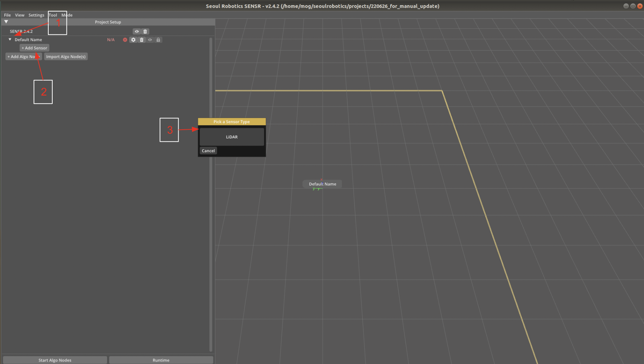The height and width of the screenshot is (364, 644).
Task: Click the + Add Sensor button
Action: tap(34, 48)
